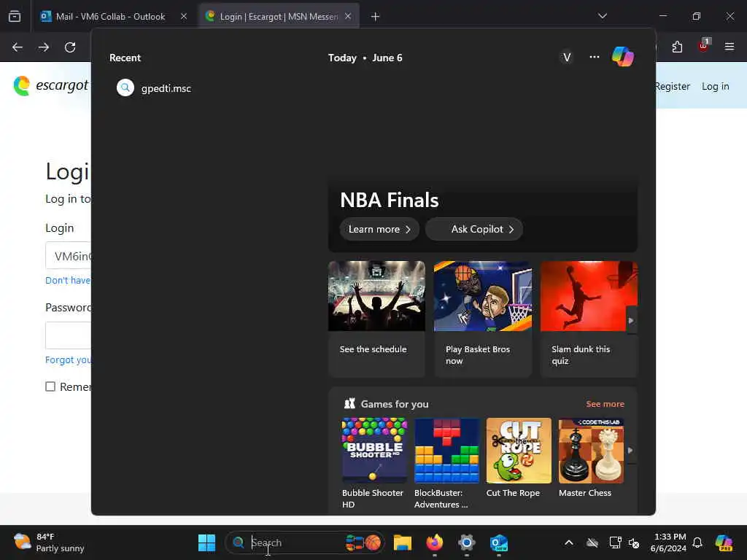Viewport: 747px width, 560px height.
Task: Open the notification bell icon
Action: [697, 542]
